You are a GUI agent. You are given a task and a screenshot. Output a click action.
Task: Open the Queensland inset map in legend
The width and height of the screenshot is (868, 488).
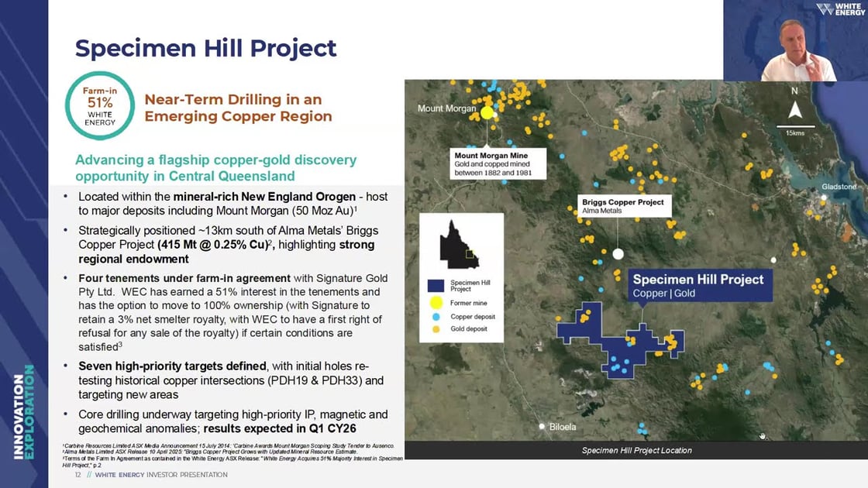pyautogui.click(x=460, y=243)
